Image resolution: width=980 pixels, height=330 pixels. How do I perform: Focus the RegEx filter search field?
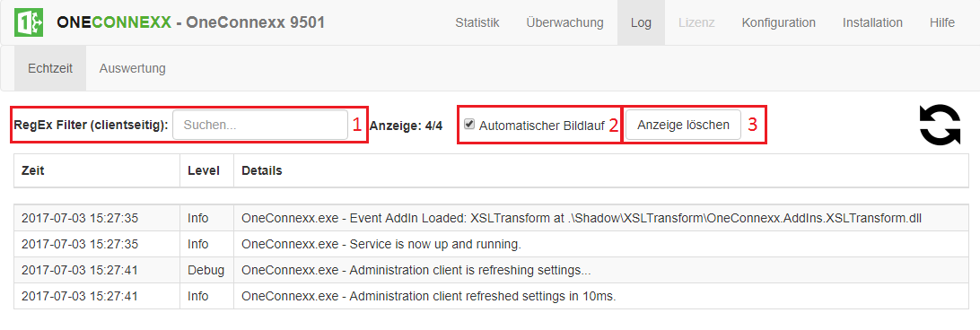[x=260, y=125]
